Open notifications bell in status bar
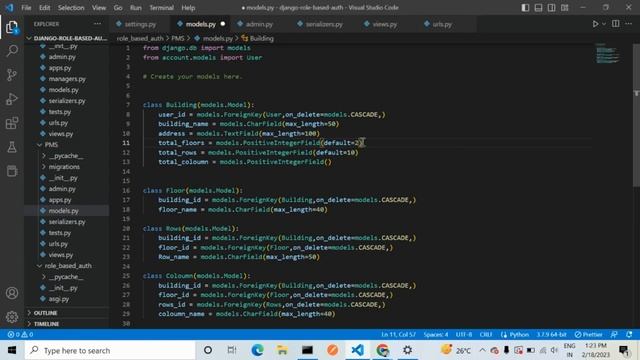 click(x=629, y=335)
